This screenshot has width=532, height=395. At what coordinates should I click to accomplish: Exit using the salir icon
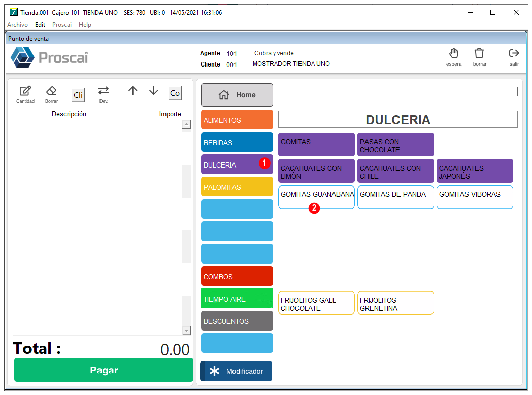point(514,53)
